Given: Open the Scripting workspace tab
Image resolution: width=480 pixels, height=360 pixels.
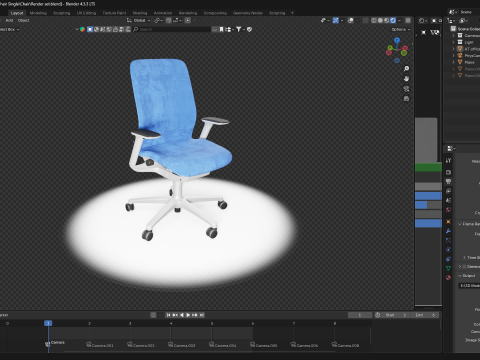Looking at the screenshot, I should [277, 13].
